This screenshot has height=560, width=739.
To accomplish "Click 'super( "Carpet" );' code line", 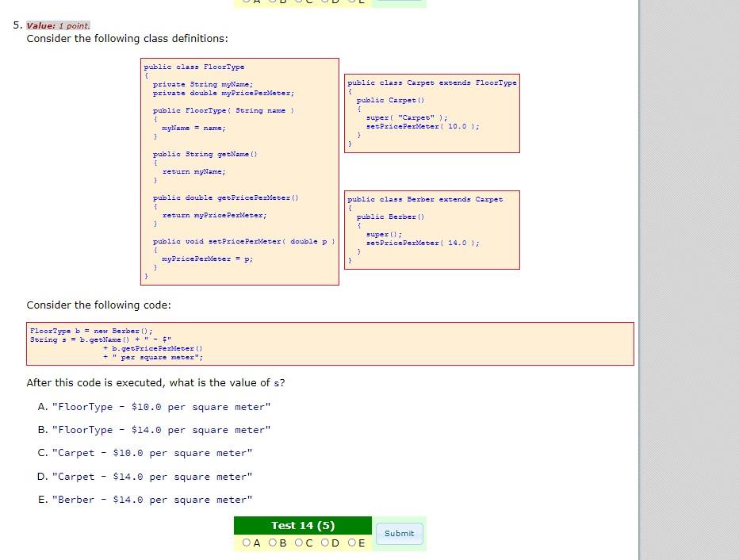I will coord(407,118).
